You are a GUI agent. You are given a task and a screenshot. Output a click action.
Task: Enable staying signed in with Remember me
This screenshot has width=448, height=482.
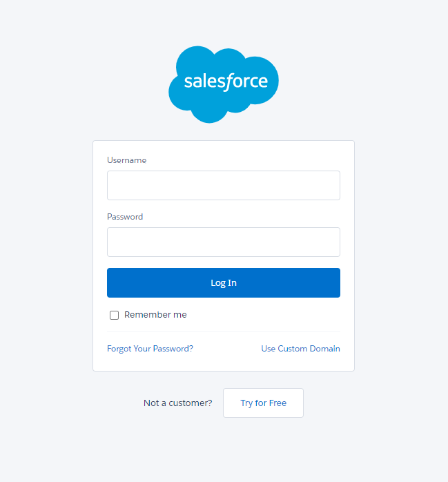click(114, 315)
